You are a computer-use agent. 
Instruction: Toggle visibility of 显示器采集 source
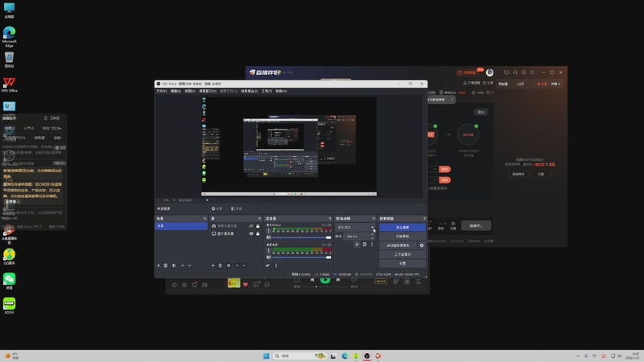[x=251, y=233]
